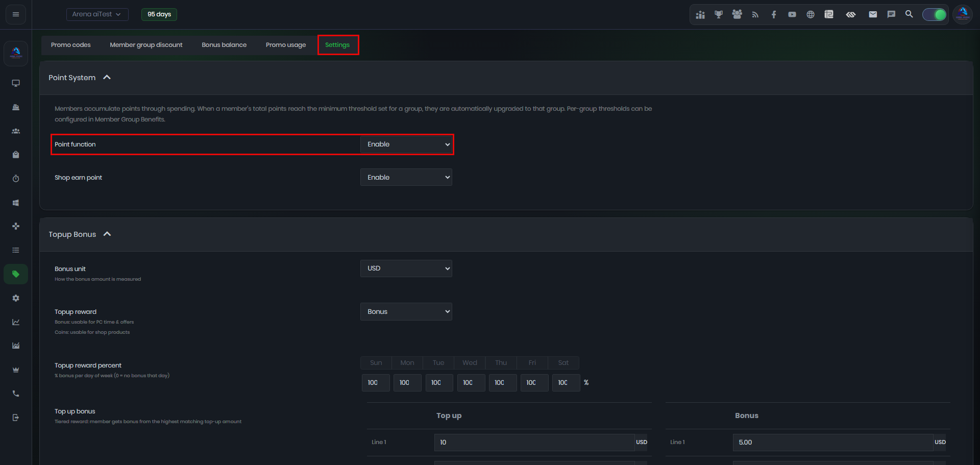
Task: Click the Monday topup percent field
Action: pos(407,383)
